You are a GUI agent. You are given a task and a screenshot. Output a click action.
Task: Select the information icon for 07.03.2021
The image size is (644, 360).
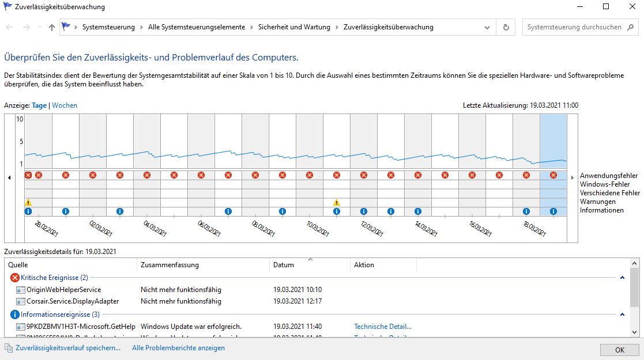[x=228, y=211]
